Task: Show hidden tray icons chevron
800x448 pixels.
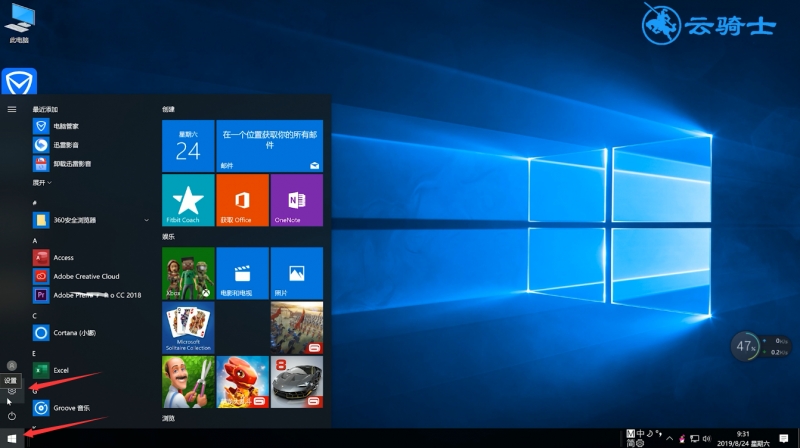Action: [x=669, y=438]
